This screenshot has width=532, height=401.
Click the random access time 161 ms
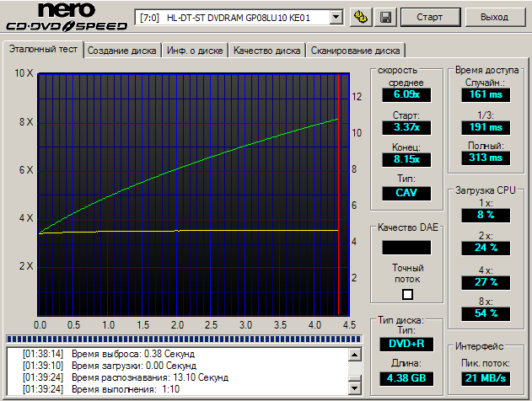pyautogui.click(x=486, y=94)
